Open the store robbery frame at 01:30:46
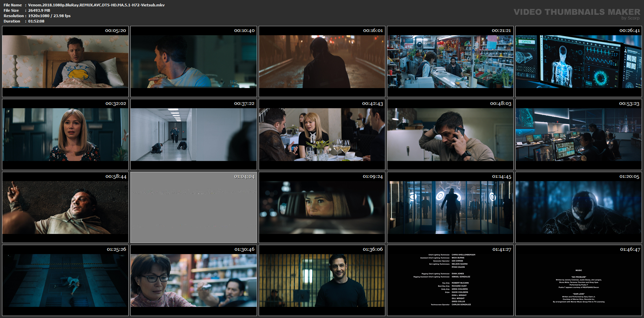Viewport: 644px width, 318px height. (194, 280)
